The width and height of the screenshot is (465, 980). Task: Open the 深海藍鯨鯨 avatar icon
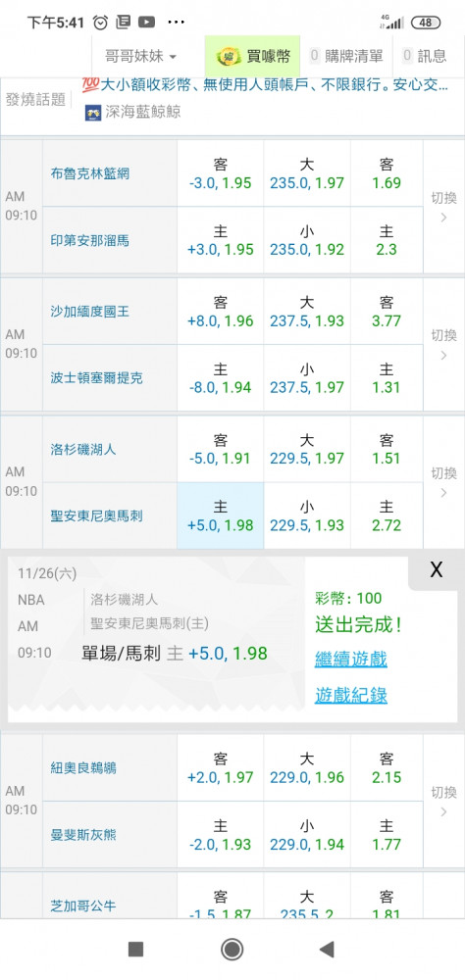pos(93,112)
